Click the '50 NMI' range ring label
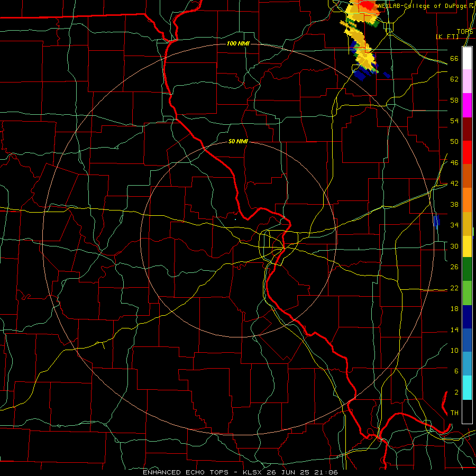 coord(238,141)
